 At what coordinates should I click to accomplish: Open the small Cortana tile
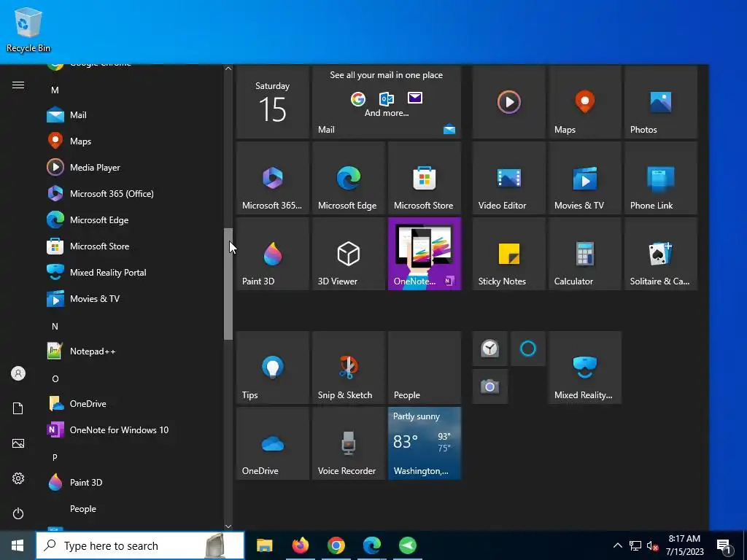[528, 349]
